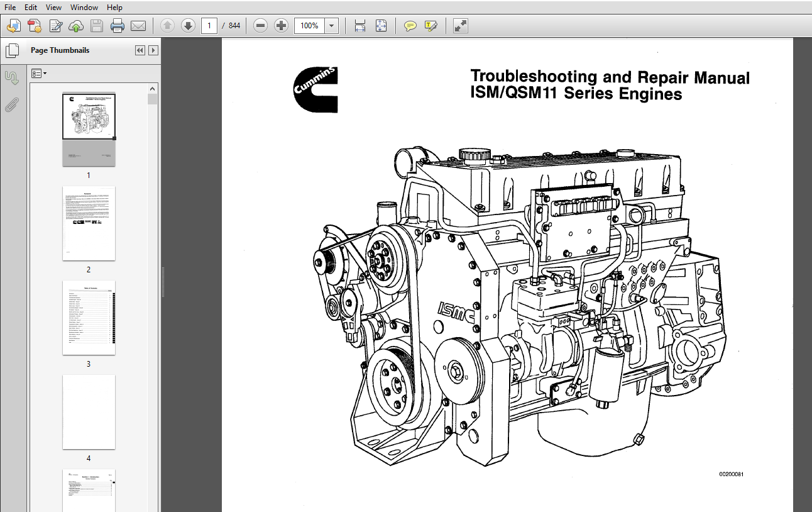Open the thumbnails options dropdown menu

tap(39, 74)
